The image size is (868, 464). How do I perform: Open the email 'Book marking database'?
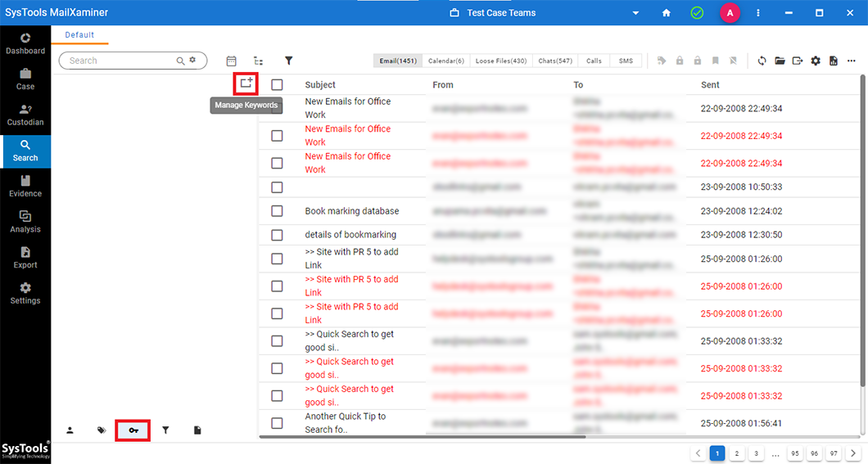tap(352, 210)
